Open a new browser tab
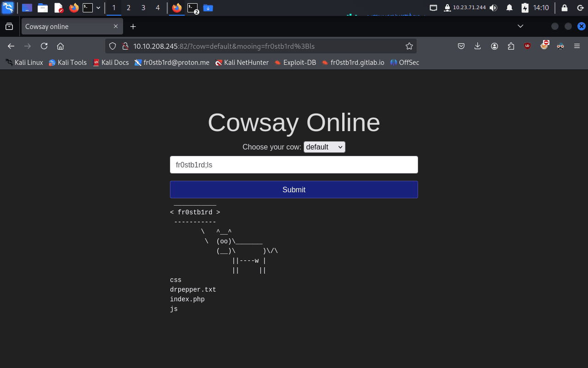Image resolution: width=588 pixels, height=368 pixels. (x=133, y=27)
